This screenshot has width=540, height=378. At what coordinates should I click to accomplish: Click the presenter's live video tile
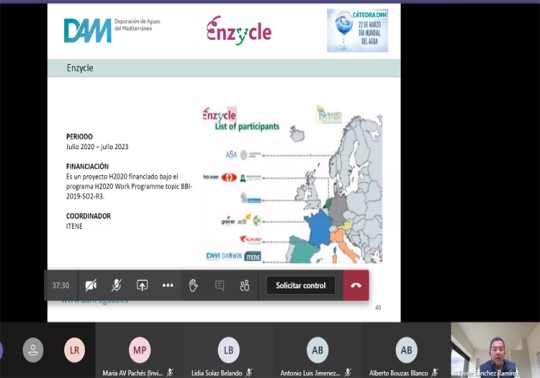495,350
